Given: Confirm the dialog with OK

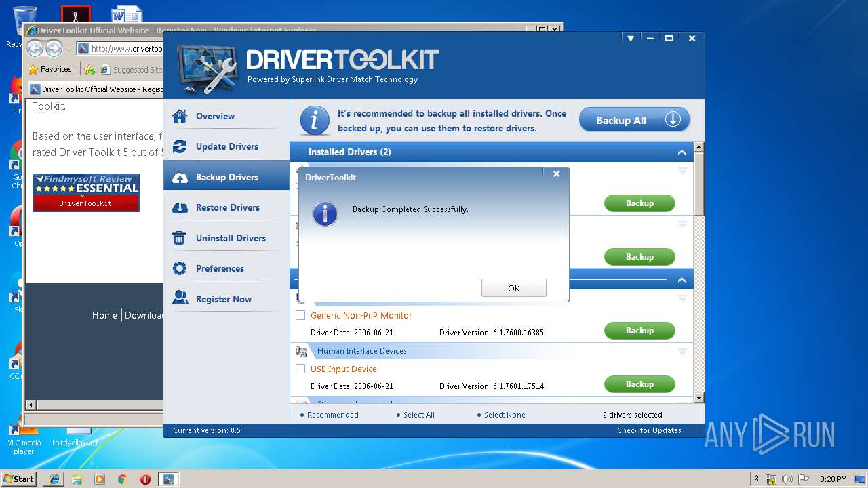Looking at the screenshot, I should point(513,288).
